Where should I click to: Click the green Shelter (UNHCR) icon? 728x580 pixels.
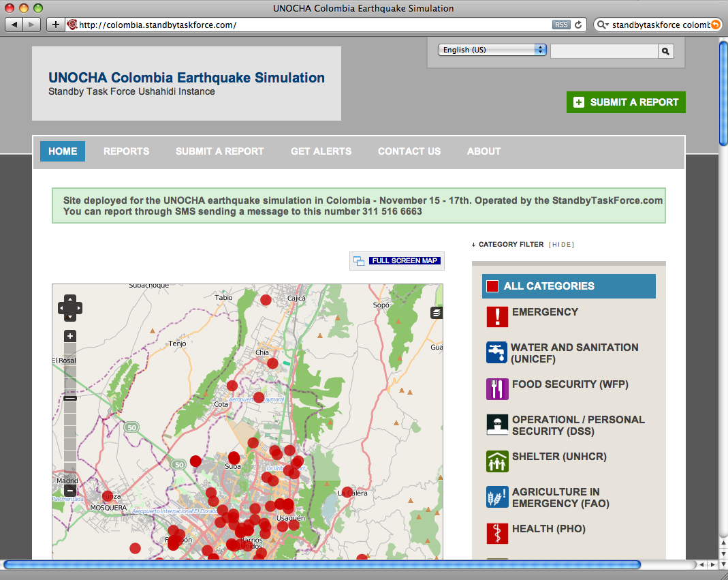click(x=496, y=461)
